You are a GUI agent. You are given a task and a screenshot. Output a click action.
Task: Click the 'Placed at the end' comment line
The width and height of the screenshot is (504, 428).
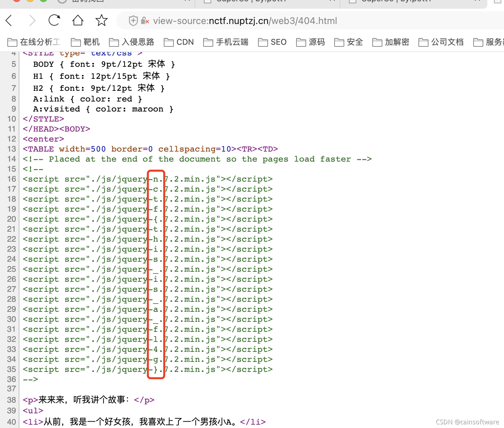click(197, 159)
